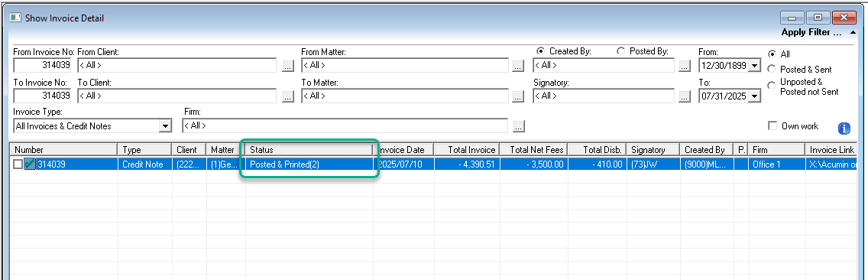Select the All radio button
Screen dimensions: 868x280
click(x=772, y=54)
